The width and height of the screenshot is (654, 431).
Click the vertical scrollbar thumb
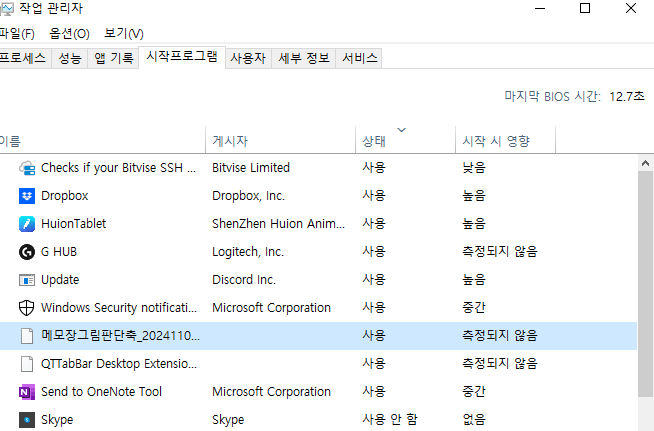(x=645, y=284)
